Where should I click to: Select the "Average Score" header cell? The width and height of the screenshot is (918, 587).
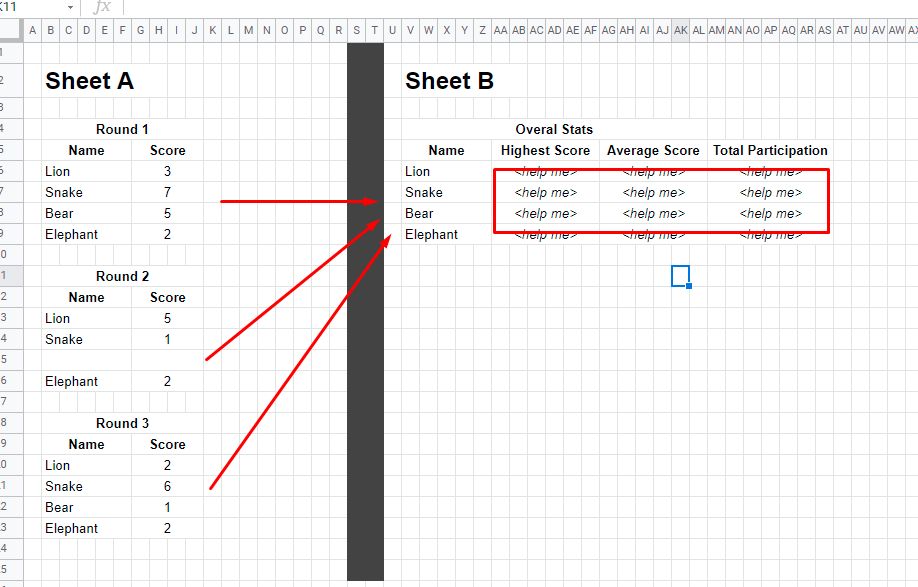tap(653, 150)
